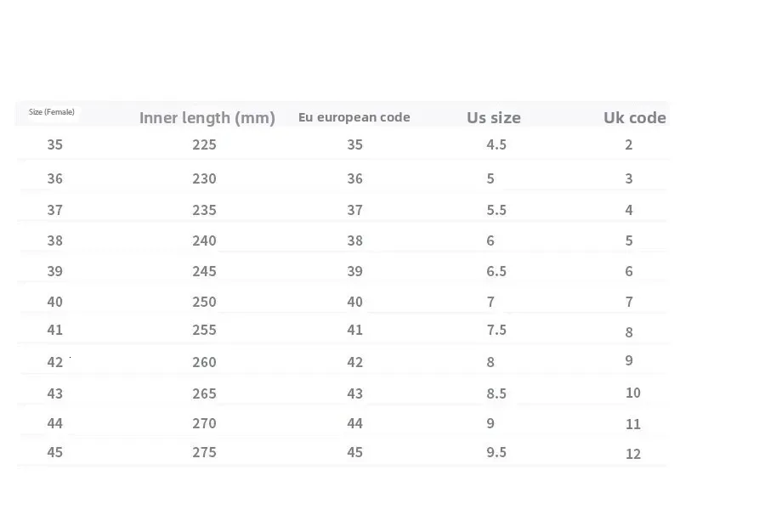
Task: Click the Inner length (mm) column header
Action: pos(207,118)
